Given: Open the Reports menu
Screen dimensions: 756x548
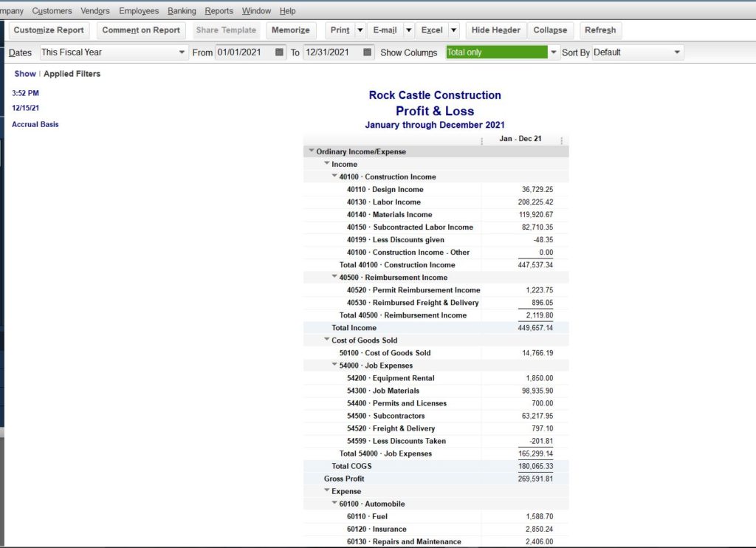Looking at the screenshot, I should (x=219, y=10).
